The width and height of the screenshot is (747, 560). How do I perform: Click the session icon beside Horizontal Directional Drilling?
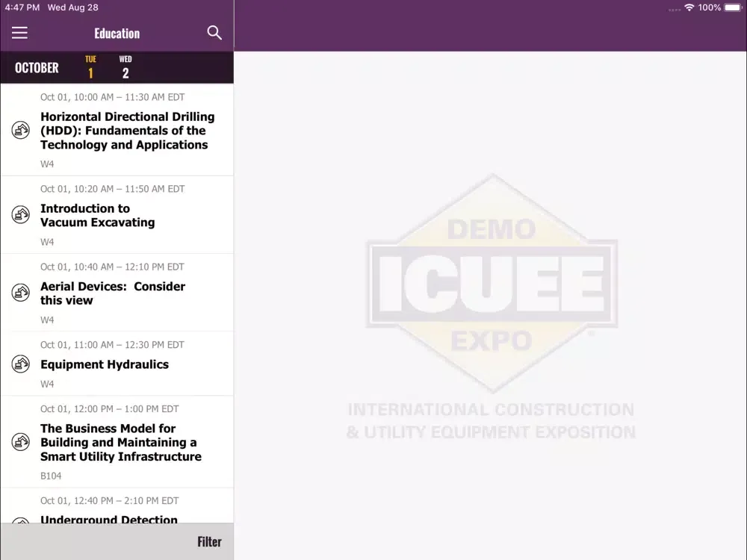[x=20, y=130]
